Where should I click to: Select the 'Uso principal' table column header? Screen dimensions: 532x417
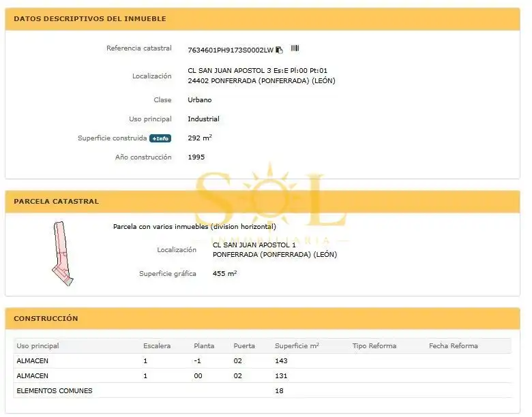click(x=38, y=346)
